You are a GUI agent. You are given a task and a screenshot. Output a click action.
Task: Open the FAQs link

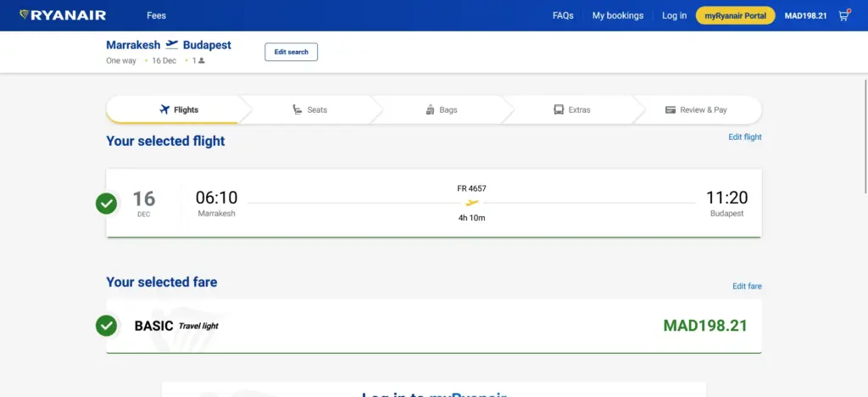[x=563, y=15]
